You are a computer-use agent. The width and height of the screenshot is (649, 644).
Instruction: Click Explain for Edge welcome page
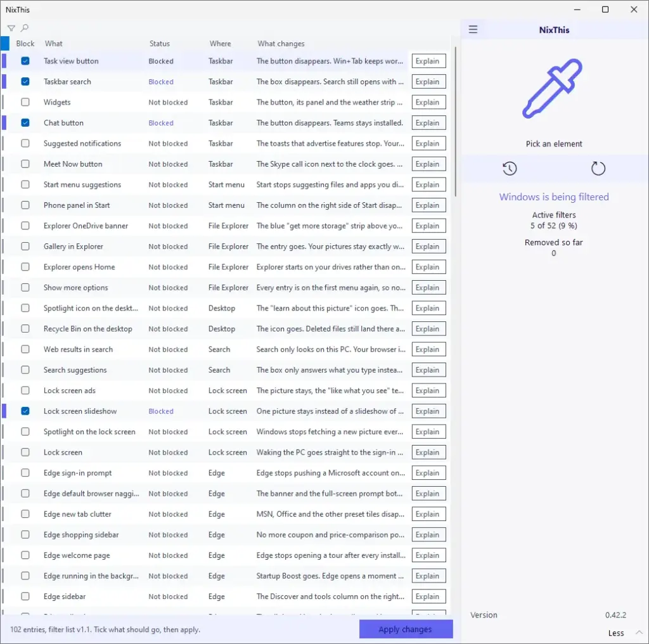[x=428, y=555]
